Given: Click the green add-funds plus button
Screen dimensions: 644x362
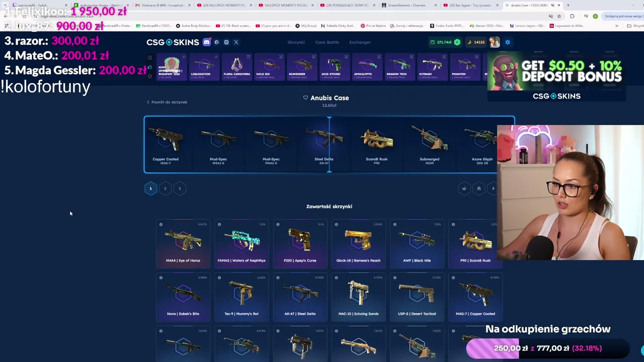Looking at the screenshot, I should [457, 42].
